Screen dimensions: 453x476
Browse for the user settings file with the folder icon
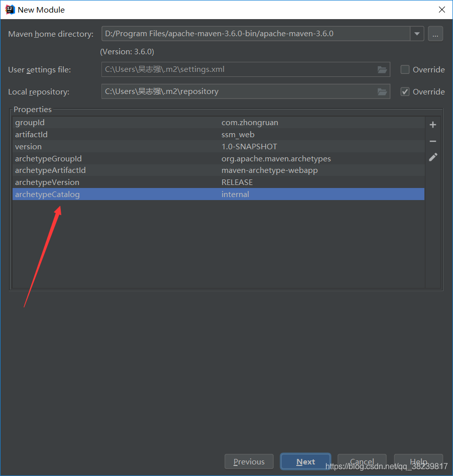pos(382,70)
